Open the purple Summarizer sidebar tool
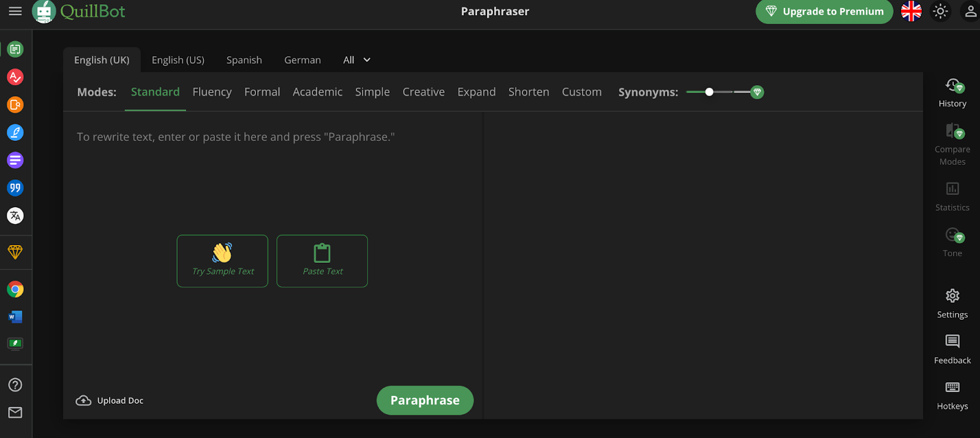Viewport: 980px width, 438px height. (x=15, y=160)
